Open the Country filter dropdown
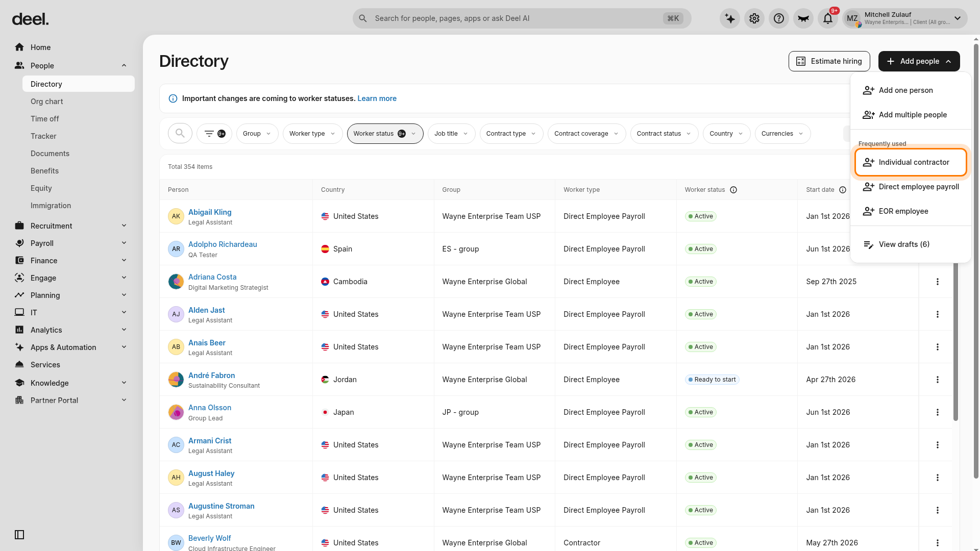This screenshot has height=551, width=980. (x=727, y=134)
